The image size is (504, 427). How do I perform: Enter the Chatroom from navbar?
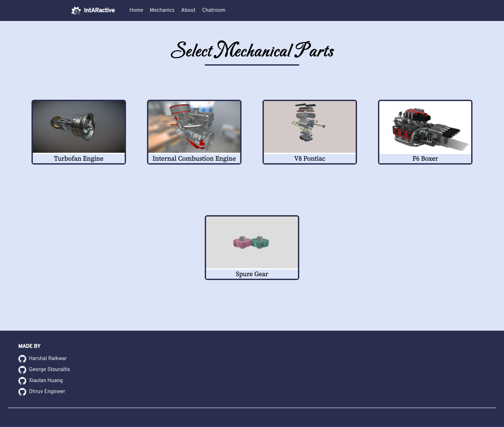click(x=214, y=10)
